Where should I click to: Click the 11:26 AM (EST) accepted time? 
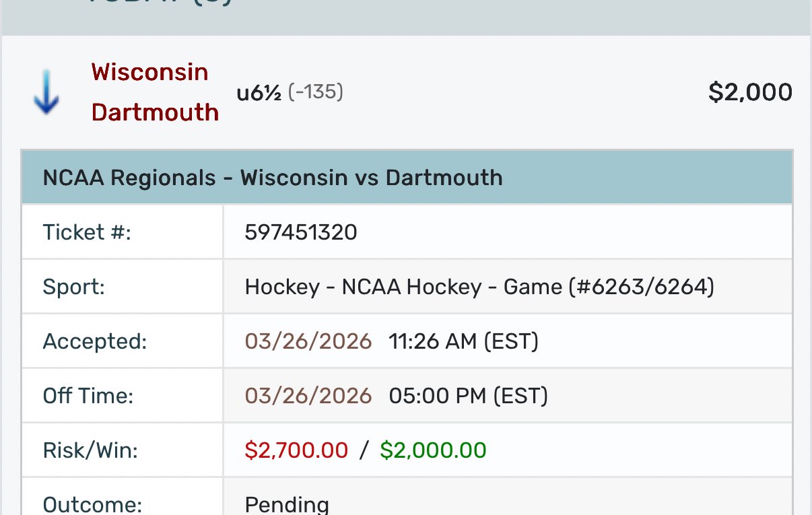(x=463, y=341)
